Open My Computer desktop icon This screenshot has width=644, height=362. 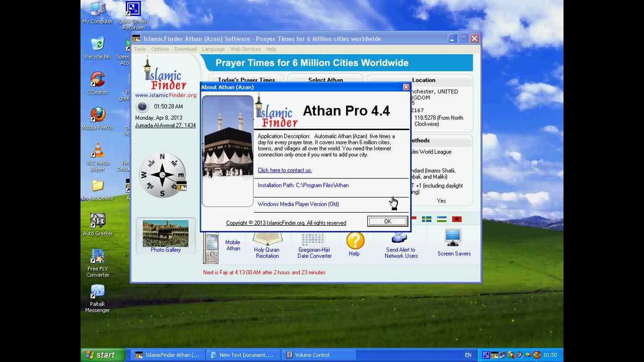pyautogui.click(x=98, y=13)
